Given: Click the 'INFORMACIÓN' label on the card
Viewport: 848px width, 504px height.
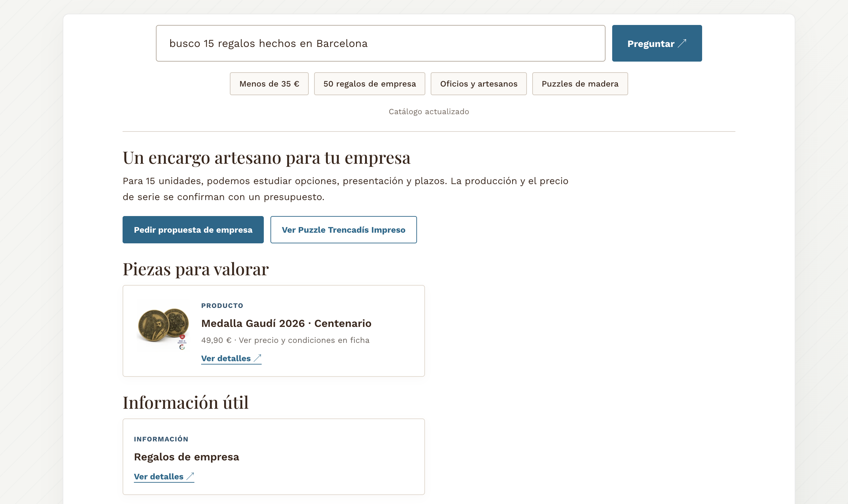Looking at the screenshot, I should (x=161, y=439).
